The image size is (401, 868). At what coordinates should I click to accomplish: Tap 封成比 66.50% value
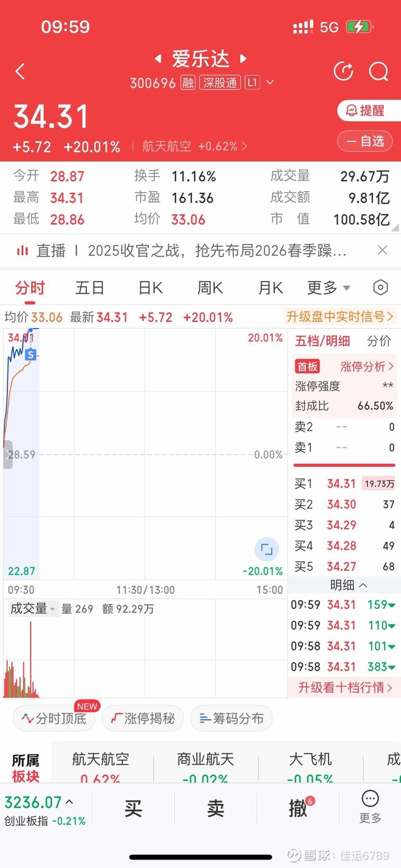tap(375, 406)
